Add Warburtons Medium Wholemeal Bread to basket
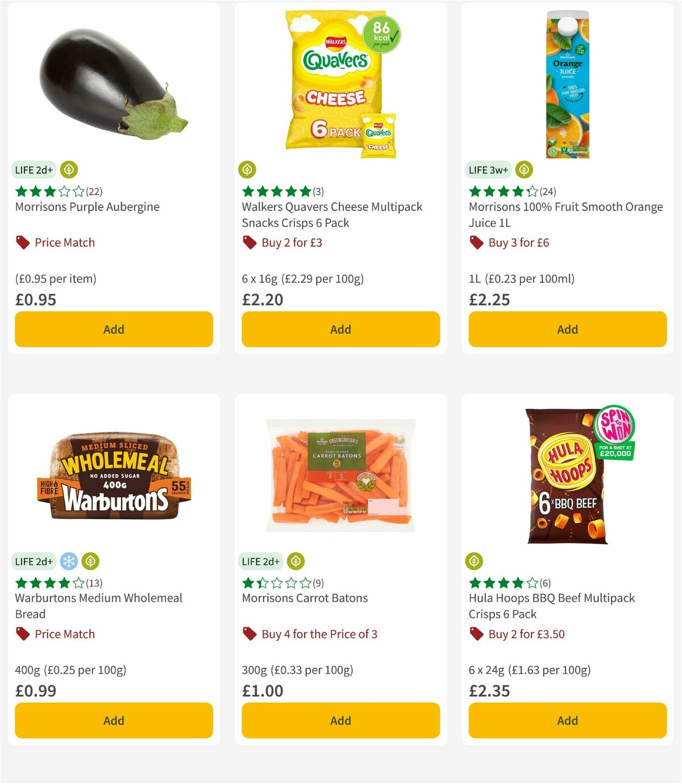The width and height of the screenshot is (682, 784). click(113, 720)
